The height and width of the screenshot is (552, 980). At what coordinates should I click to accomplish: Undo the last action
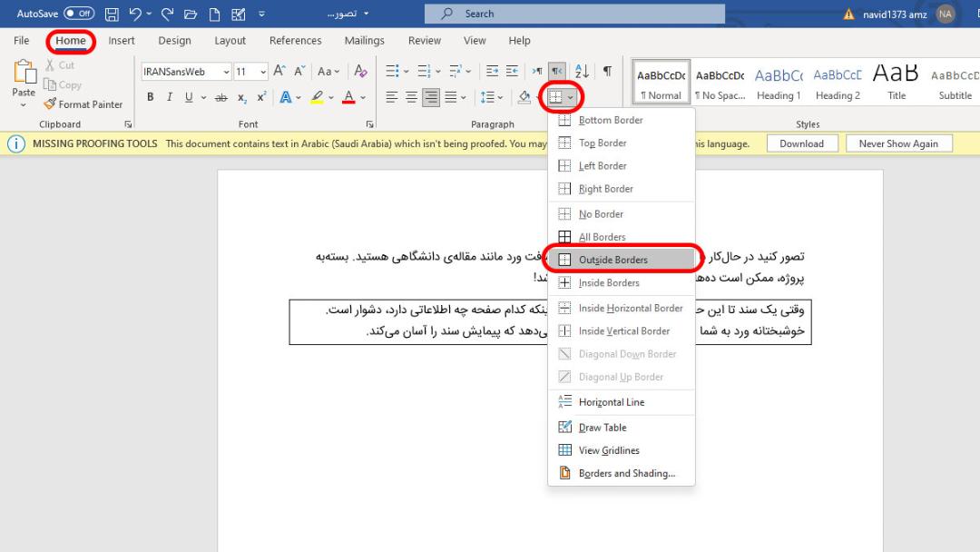(x=135, y=14)
